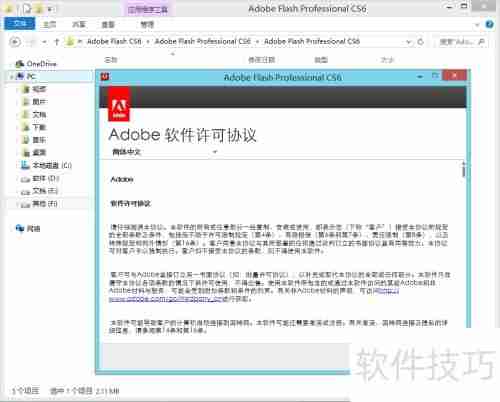Open the 简体中文 language dropdown in the installer
This screenshot has width=500, height=402.
click(165, 152)
